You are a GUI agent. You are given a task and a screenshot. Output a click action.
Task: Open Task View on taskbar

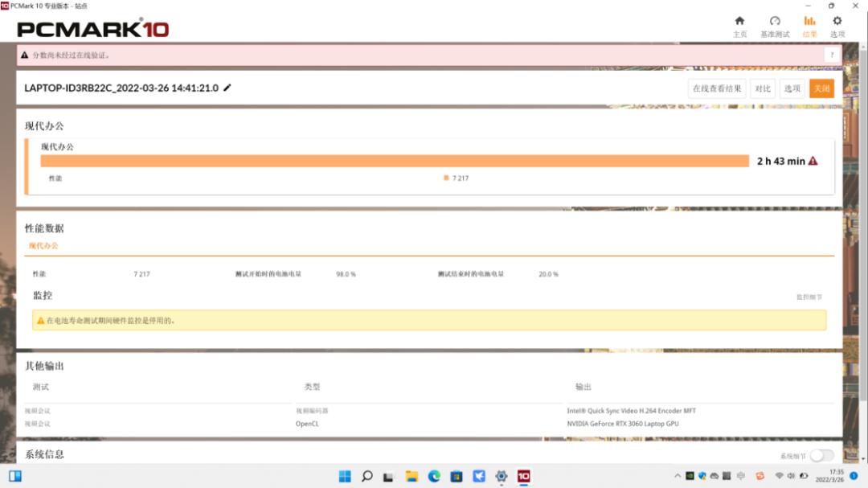[388, 477]
